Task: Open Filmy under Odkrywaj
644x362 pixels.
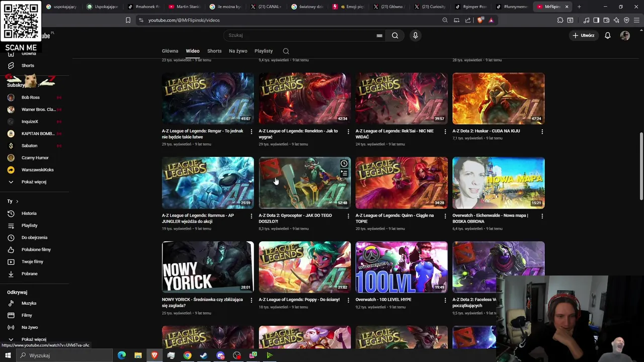Action: click(27, 315)
